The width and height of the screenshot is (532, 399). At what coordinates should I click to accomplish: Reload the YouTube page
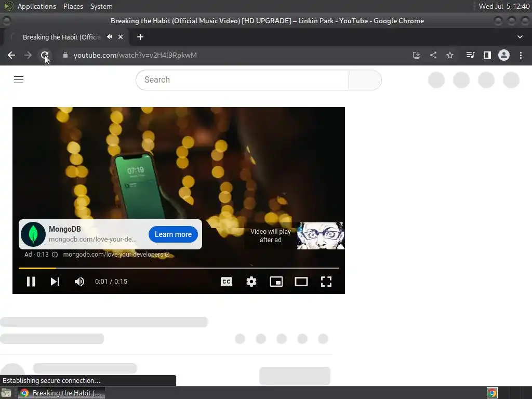(x=45, y=55)
